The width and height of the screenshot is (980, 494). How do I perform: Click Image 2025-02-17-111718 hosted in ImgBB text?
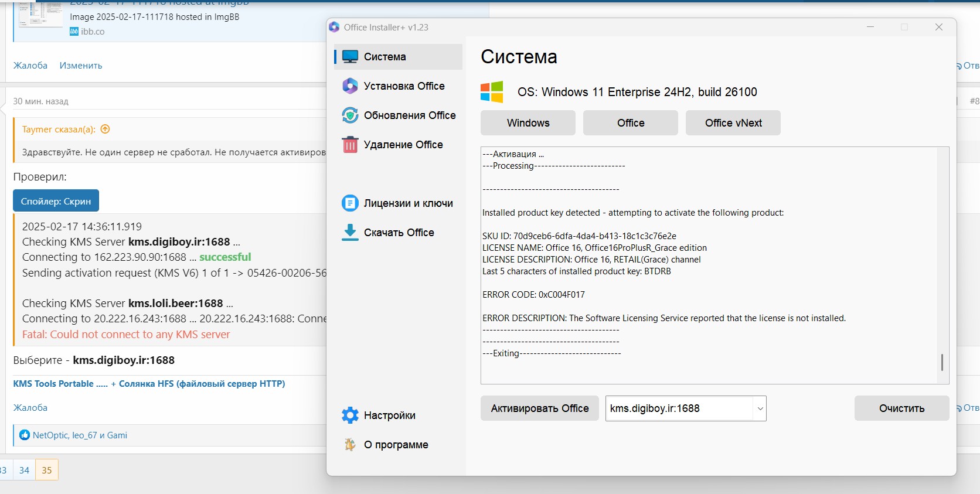pyautogui.click(x=155, y=17)
